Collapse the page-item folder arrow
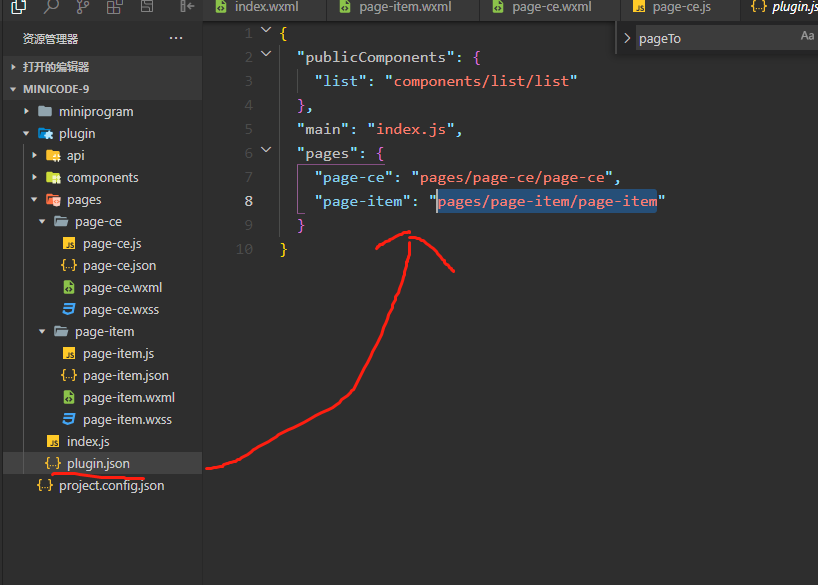Screen dimensions: 818x585 pyautogui.click(x=42, y=331)
